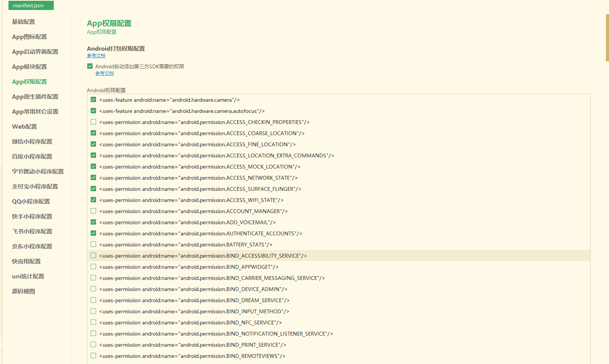Switch to 源码视图 source view
The height and width of the screenshot is (364, 609).
(x=23, y=291)
